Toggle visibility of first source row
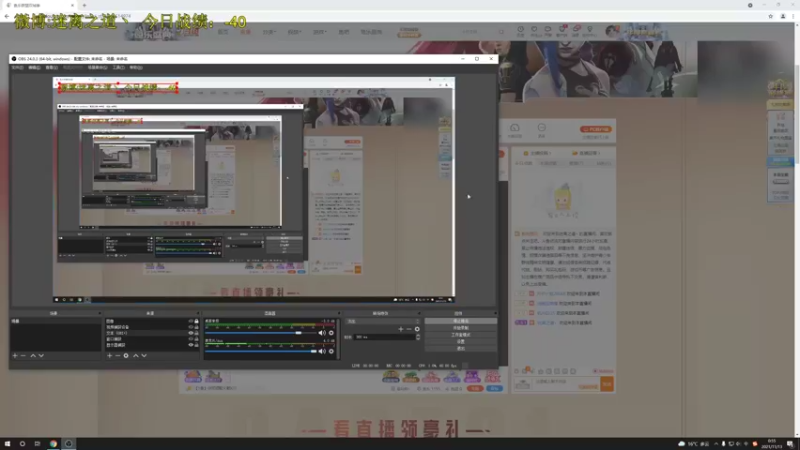The height and width of the screenshot is (450, 800). (191, 321)
